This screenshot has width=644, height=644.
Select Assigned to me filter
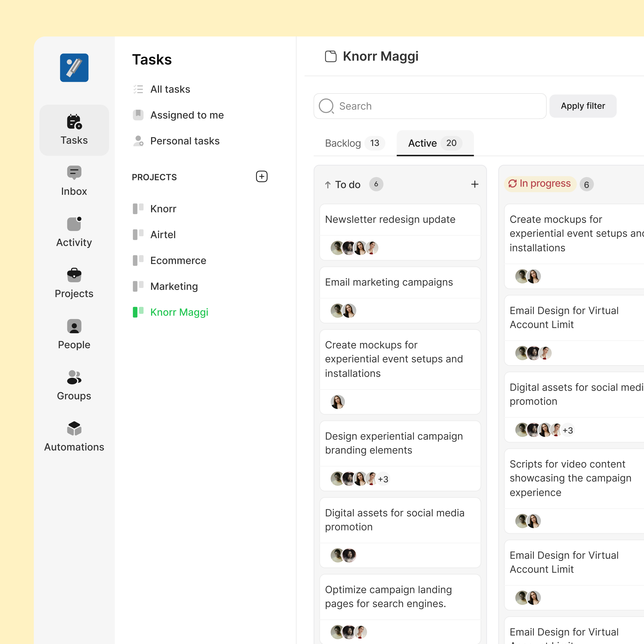187,115
